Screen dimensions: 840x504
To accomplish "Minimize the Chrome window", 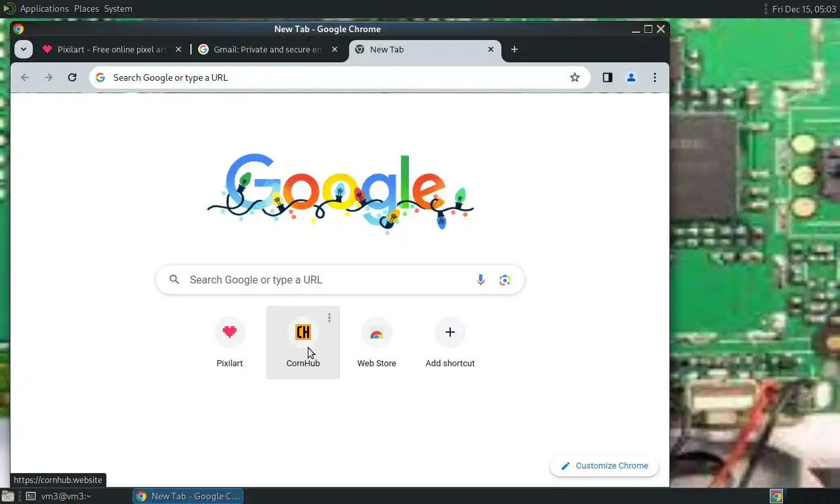I will [x=635, y=29].
